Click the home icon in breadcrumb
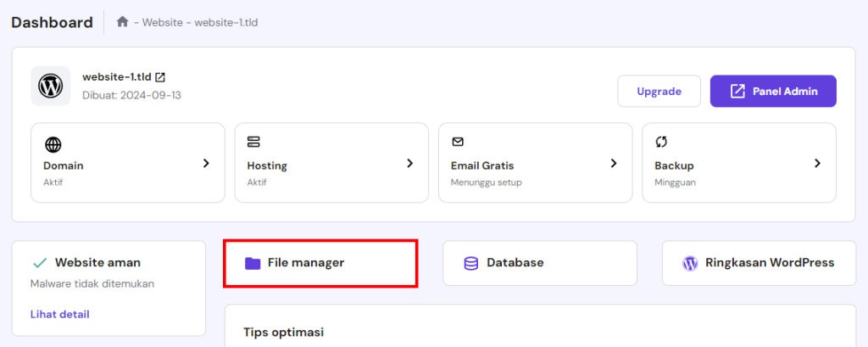Image resolution: width=868 pixels, height=347 pixels. [122, 22]
